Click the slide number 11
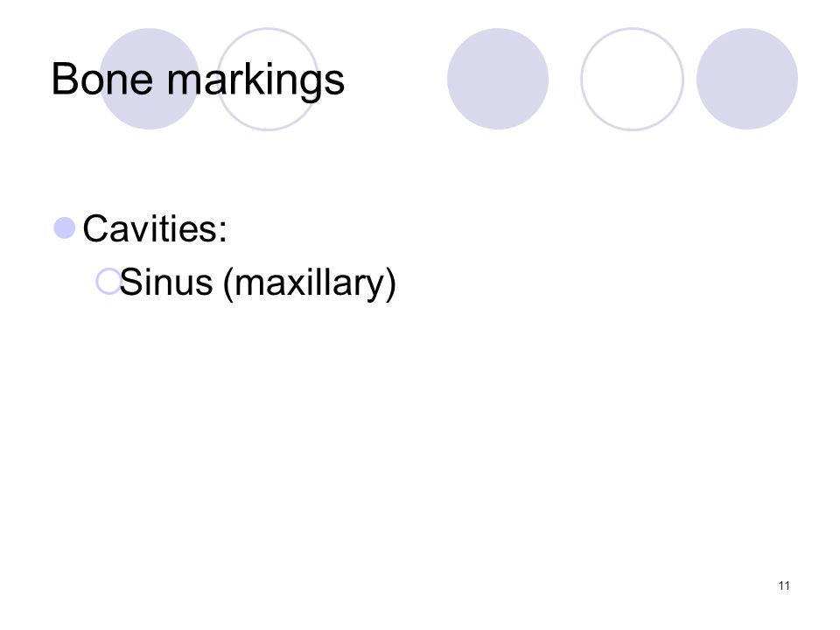 point(784,585)
